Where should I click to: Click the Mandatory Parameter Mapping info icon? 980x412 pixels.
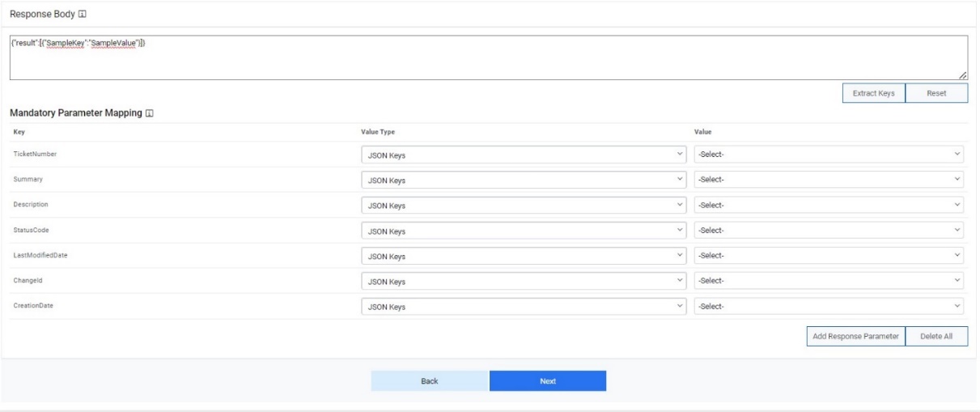(x=148, y=113)
